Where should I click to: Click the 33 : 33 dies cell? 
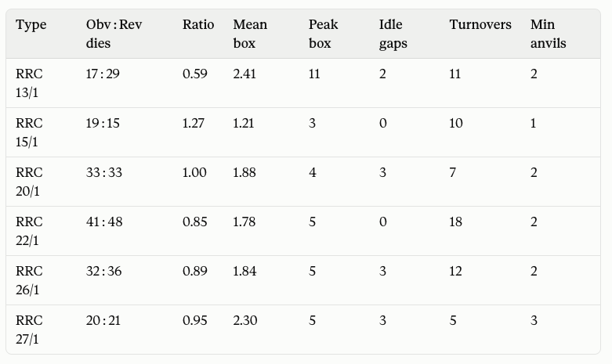point(103,172)
